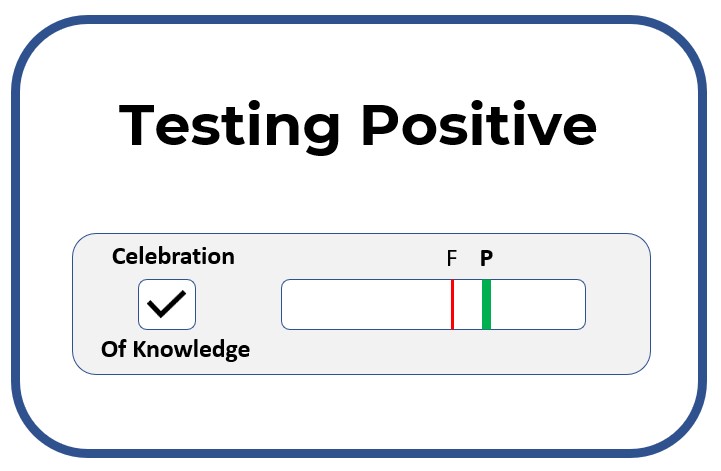Click the word Of in the label
The width and height of the screenshot is (721, 471).
click(x=114, y=349)
